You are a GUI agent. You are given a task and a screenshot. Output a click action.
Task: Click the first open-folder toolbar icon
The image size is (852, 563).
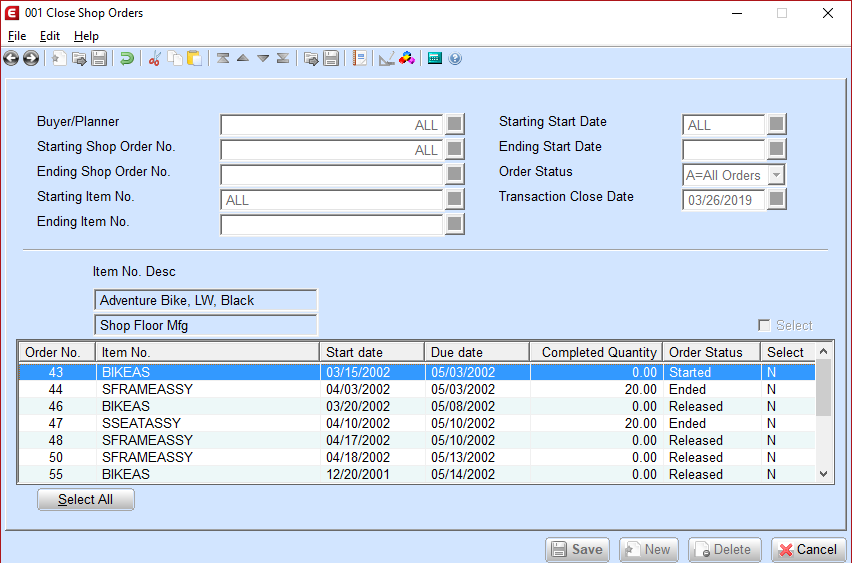(79, 58)
